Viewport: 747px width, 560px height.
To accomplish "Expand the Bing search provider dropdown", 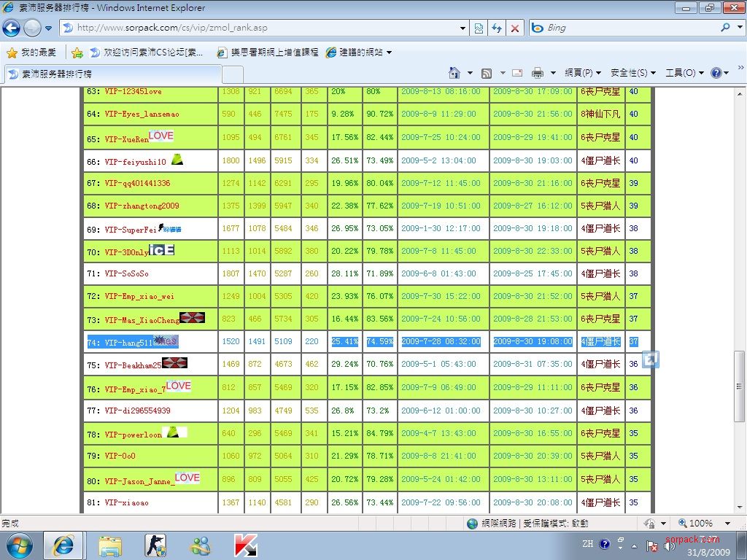I will 738,28.
